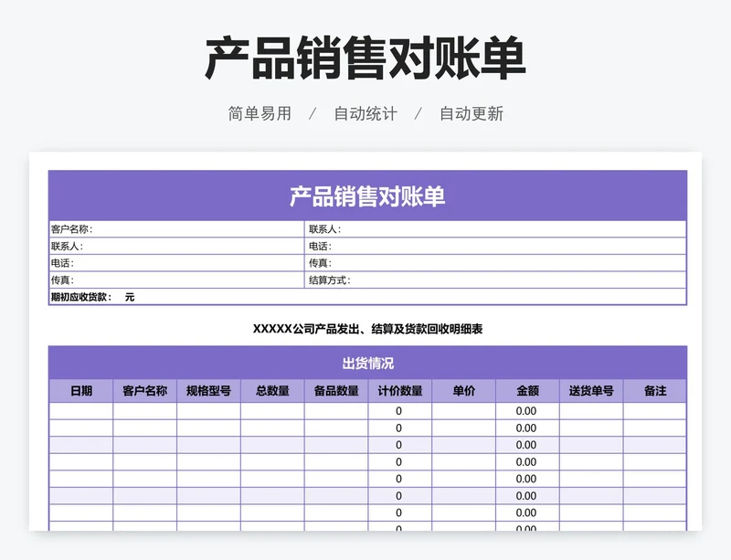This screenshot has height=560, width=731.
Task: Select the 备注 column header
Action: point(654,391)
